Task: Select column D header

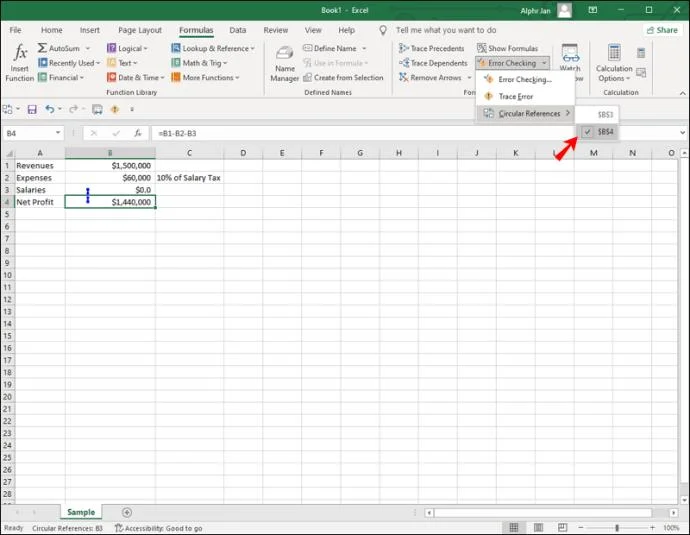Action: pos(243,153)
